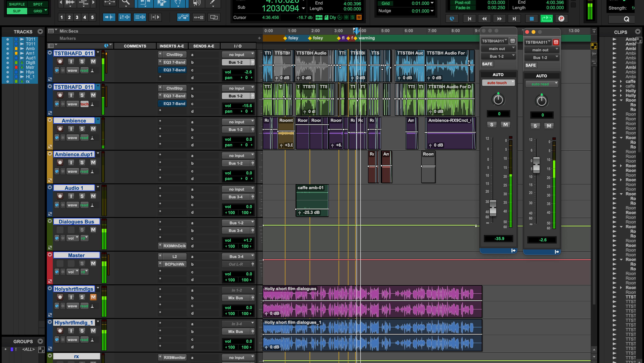
Task: Unmute the Holyshrtflmdlgs track
Action: tap(93, 297)
